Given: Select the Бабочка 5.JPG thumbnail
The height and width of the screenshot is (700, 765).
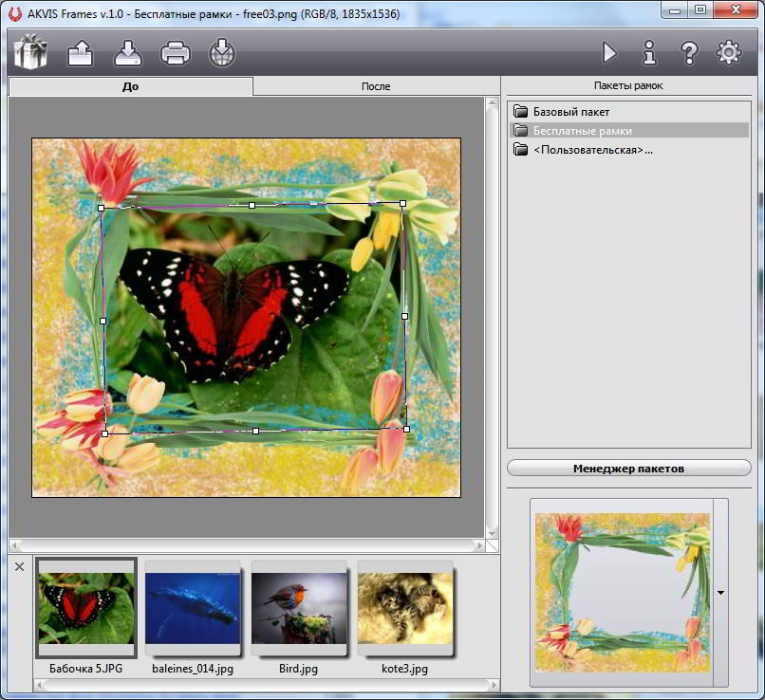Looking at the screenshot, I should [85, 608].
